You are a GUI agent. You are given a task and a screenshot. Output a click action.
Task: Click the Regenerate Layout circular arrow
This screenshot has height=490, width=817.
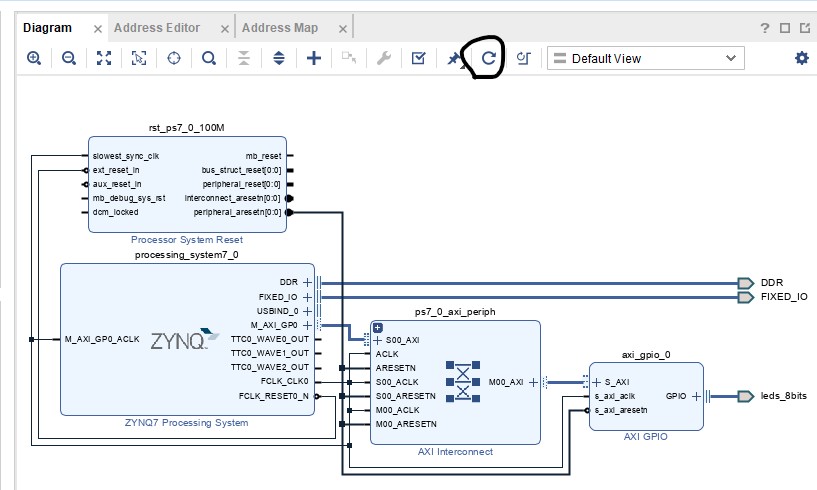(489, 59)
